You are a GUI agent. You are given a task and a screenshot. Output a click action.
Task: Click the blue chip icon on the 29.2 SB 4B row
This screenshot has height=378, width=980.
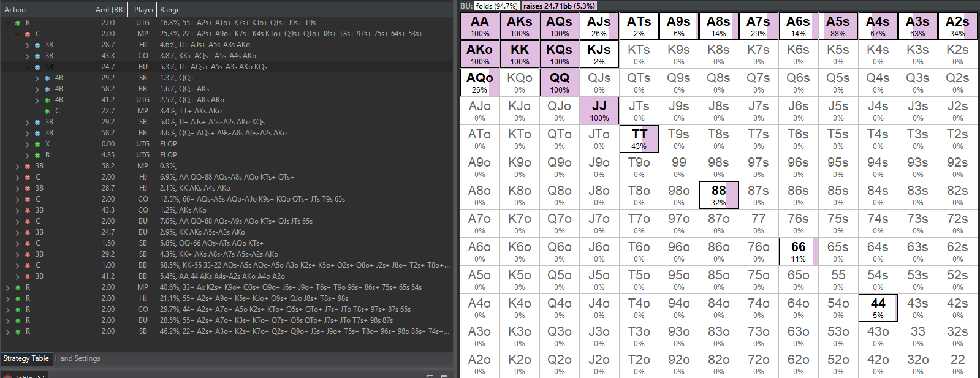[x=47, y=78]
